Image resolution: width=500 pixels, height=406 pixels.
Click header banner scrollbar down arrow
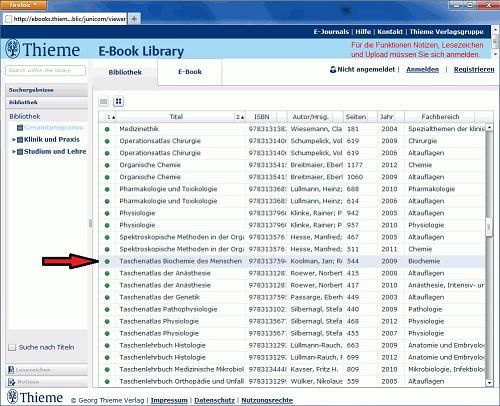[x=495, y=54]
